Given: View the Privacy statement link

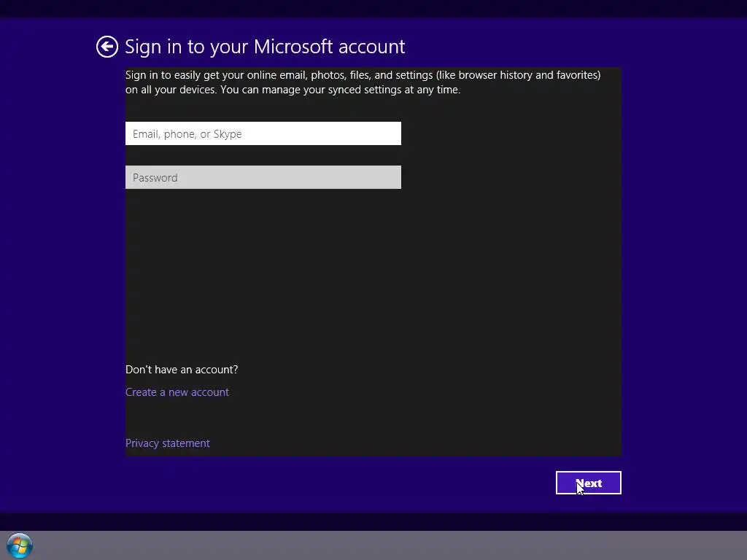Looking at the screenshot, I should click(x=167, y=443).
